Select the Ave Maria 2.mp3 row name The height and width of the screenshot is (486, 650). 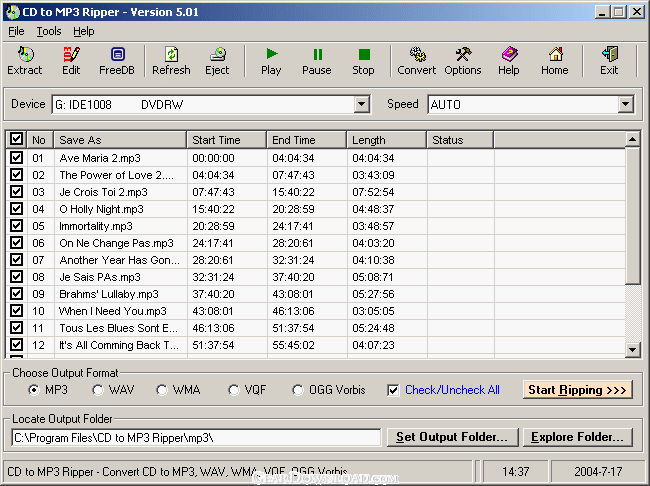(100, 158)
